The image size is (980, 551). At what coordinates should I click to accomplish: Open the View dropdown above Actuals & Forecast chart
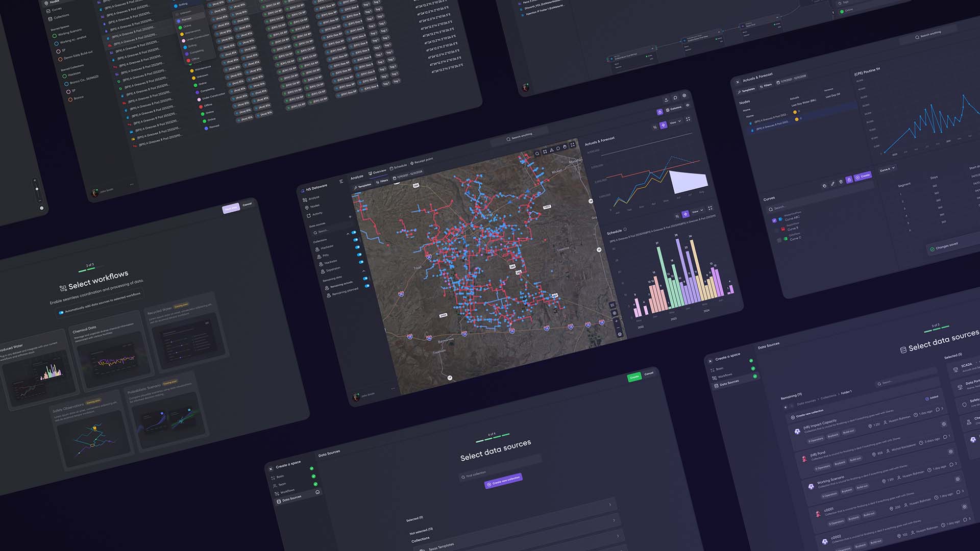(x=675, y=122)
